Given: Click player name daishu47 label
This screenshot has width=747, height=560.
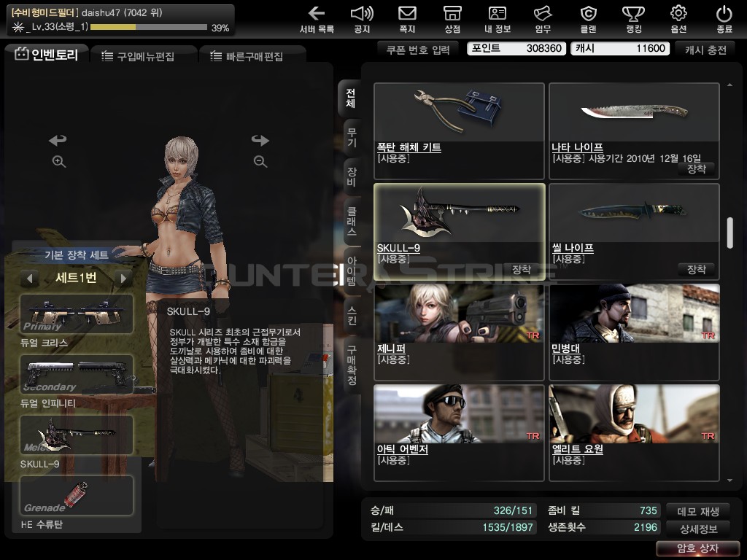Looking at the screenshot, I should 101,13.
